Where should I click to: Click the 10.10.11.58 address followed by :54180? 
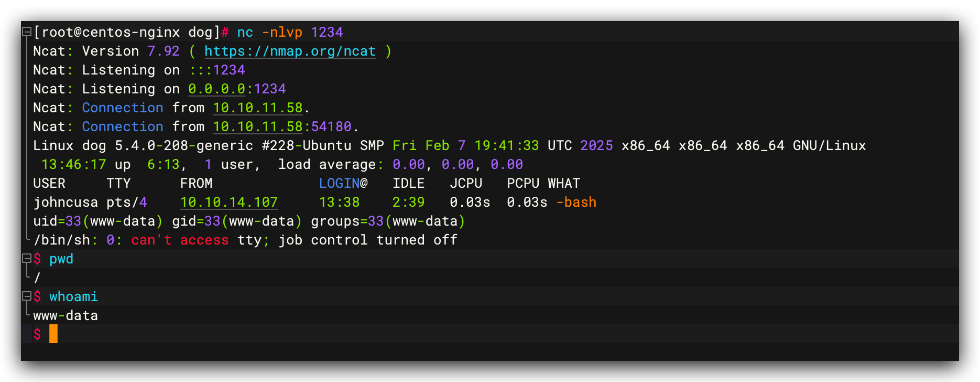click(x=257, y=126)
